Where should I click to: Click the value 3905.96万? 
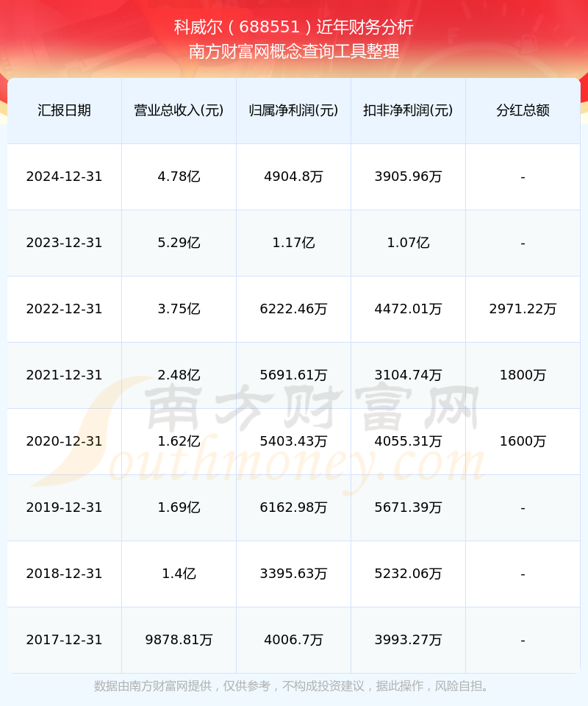[x=408, y=176]
